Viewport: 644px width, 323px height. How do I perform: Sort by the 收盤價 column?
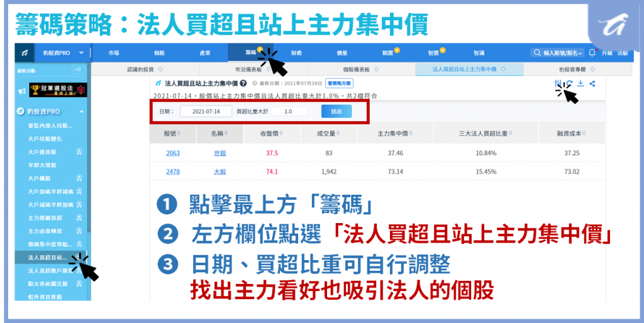pyautogui.click(x=272, y=134)
